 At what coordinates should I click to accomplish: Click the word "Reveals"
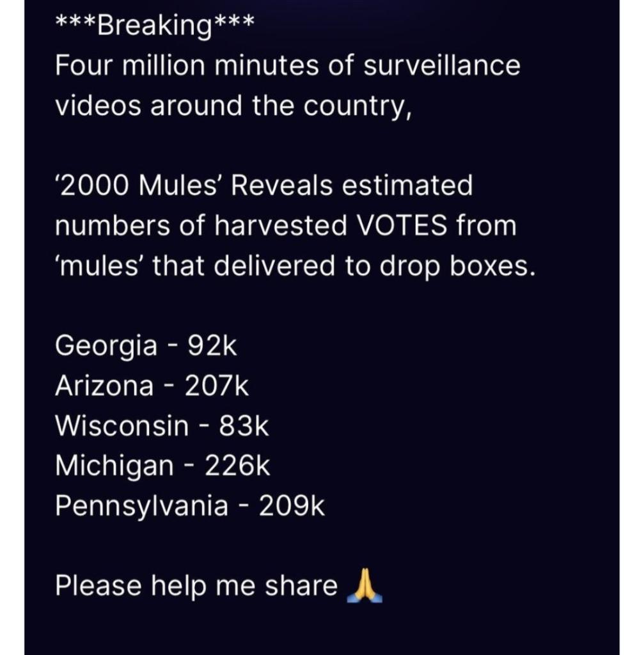click(x=281, y=185)
